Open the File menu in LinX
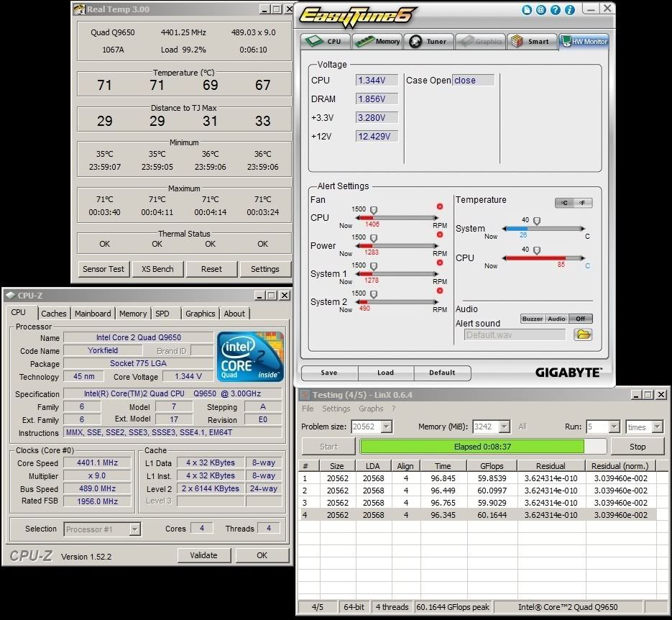The height and width of the screenshot is (620, 672). tap(308, 409)
